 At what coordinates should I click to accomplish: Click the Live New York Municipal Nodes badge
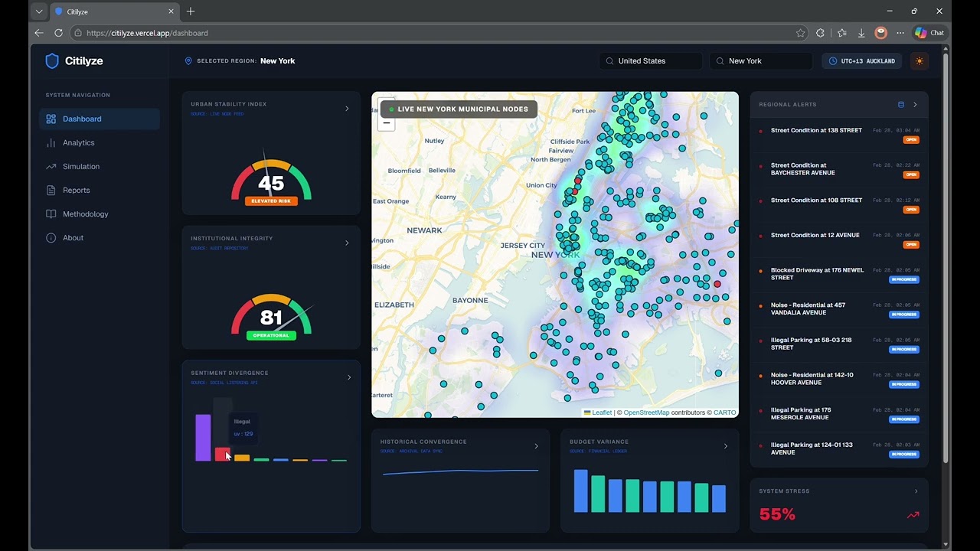point(459,109)
